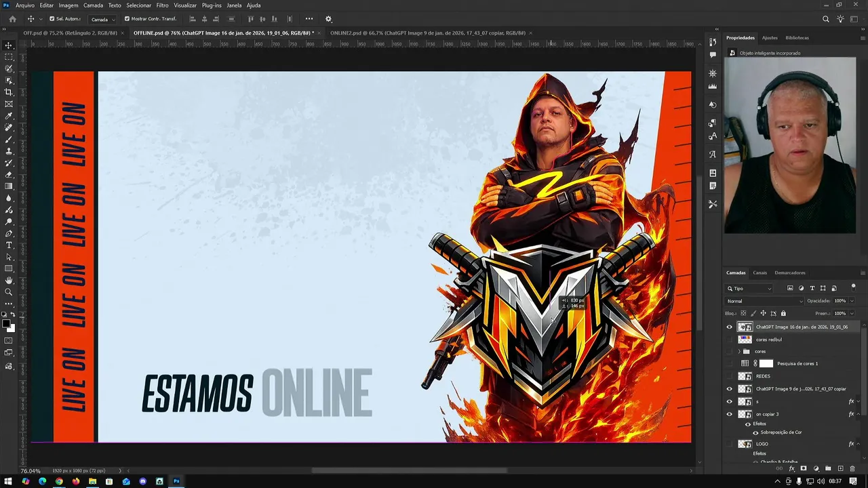The image size is (868, 488).
Task: Collapse effects of the LOGO layer
Action: [859, 444]
